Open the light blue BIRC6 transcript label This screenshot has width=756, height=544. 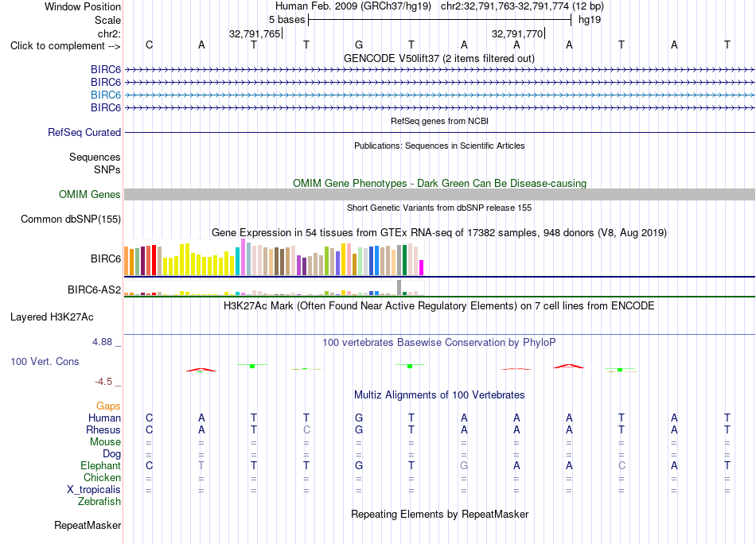click(x=106, y=95)
